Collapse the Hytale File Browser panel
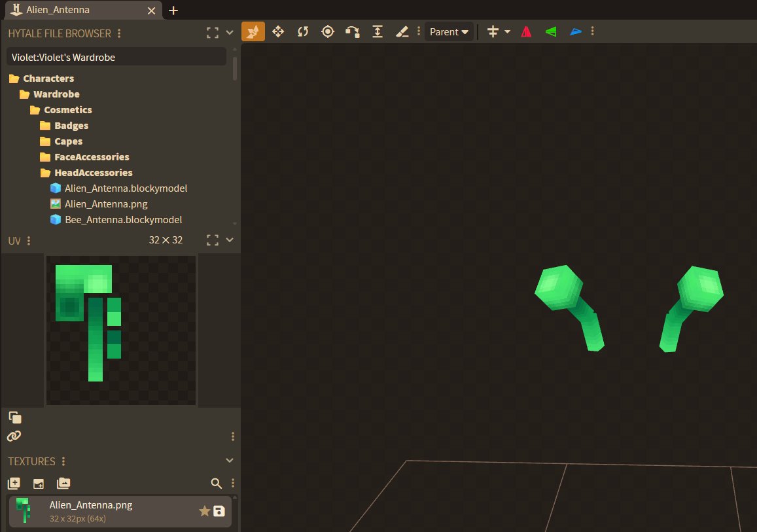This screenshot has width=757, height=532. pos(230,33)
